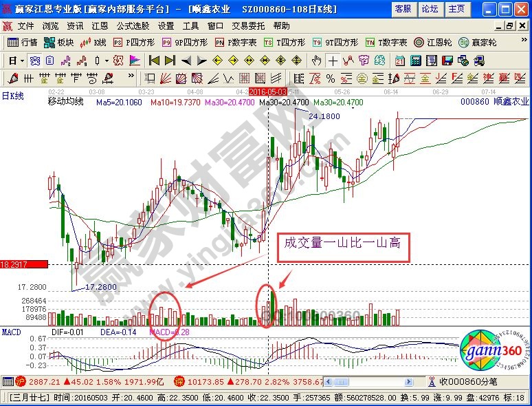The height and width of the screenshot is (406, 532).
Task: Open the 行情 market quotes view
Action: coord(23,42)
